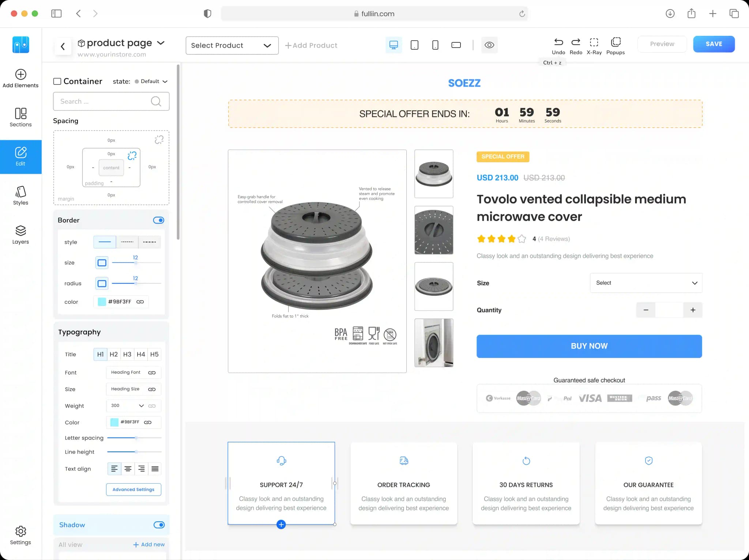Image resolution: width=749 pixels, height=560 pixels.
Task: Select solid border style
Action: (x=105, y=242)
